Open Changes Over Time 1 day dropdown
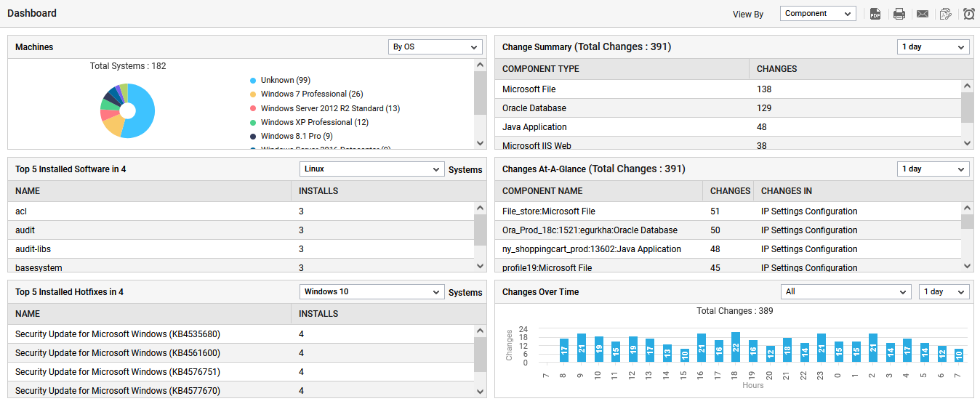 [x=944, y=291]
